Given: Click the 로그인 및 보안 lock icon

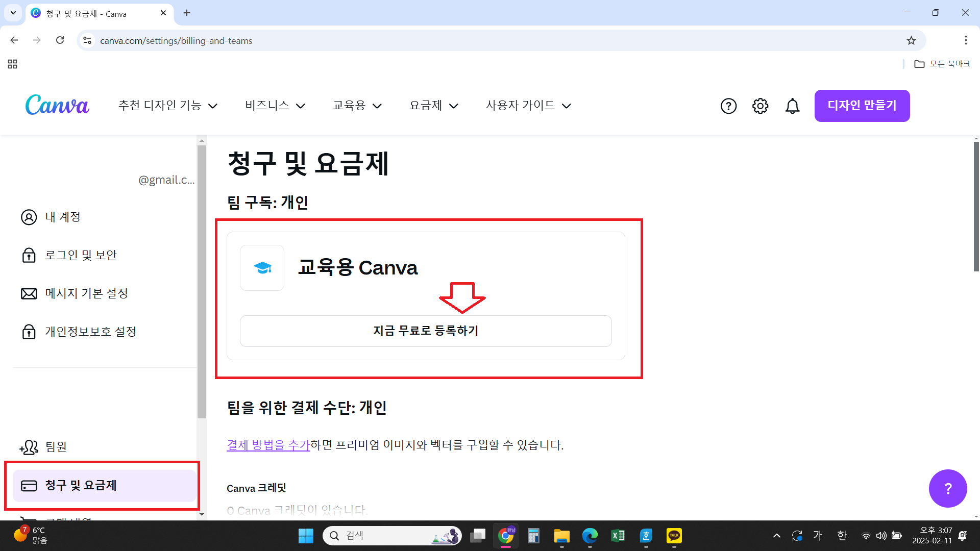Looking at the screenshot, I should click(29, 255).
